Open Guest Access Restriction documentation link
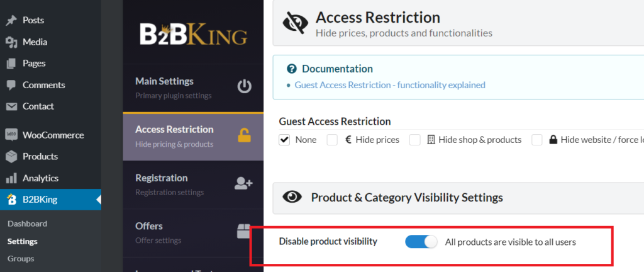644x272 pixels. point(390,85)
